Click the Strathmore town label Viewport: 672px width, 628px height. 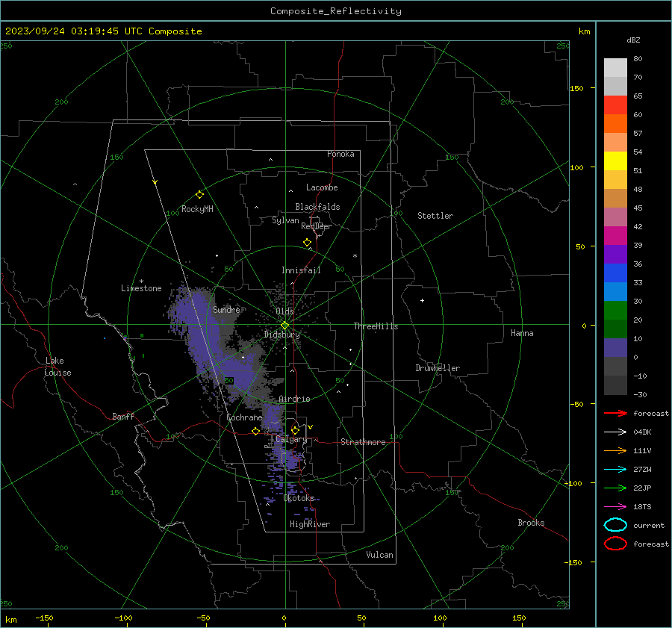point(363,442)
